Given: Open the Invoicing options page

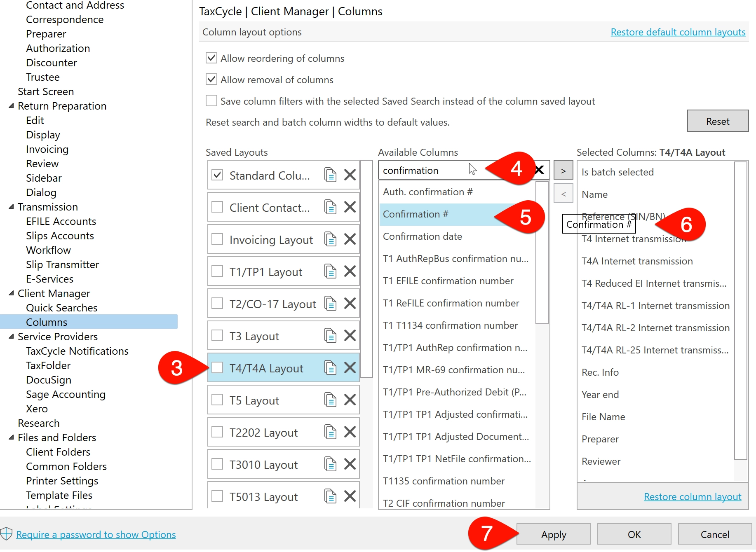Looking at the screenshot, I should pos(47,149).
